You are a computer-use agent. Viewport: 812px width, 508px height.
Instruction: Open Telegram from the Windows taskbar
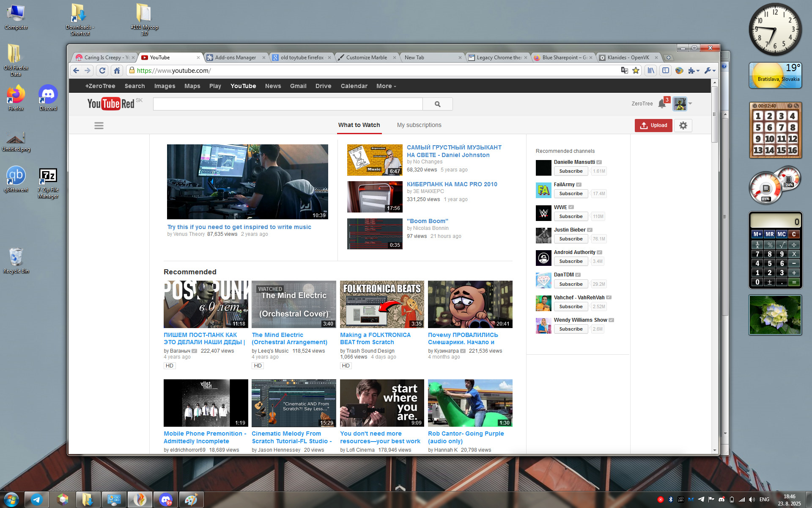click(x=37, y=500)
